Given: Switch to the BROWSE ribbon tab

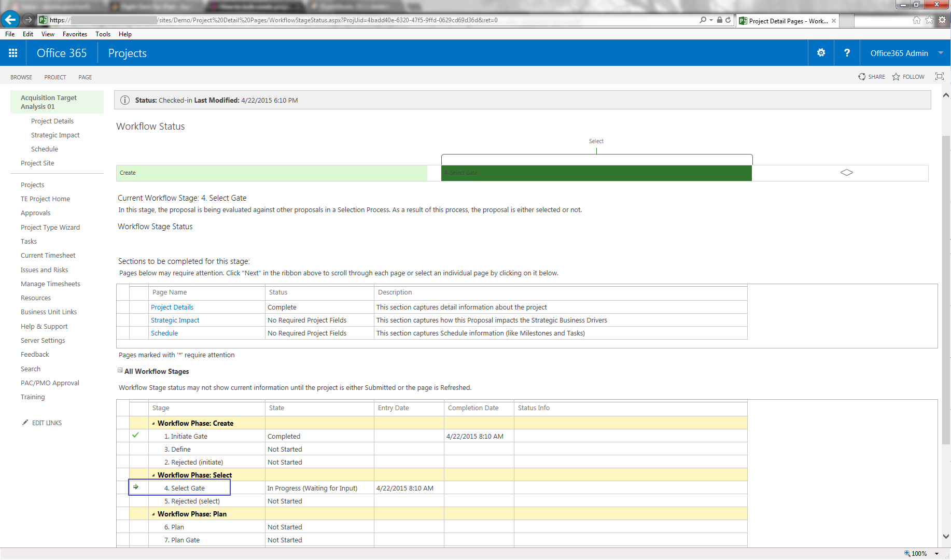Looking at the screenshot, I should [x=21, y=77].
